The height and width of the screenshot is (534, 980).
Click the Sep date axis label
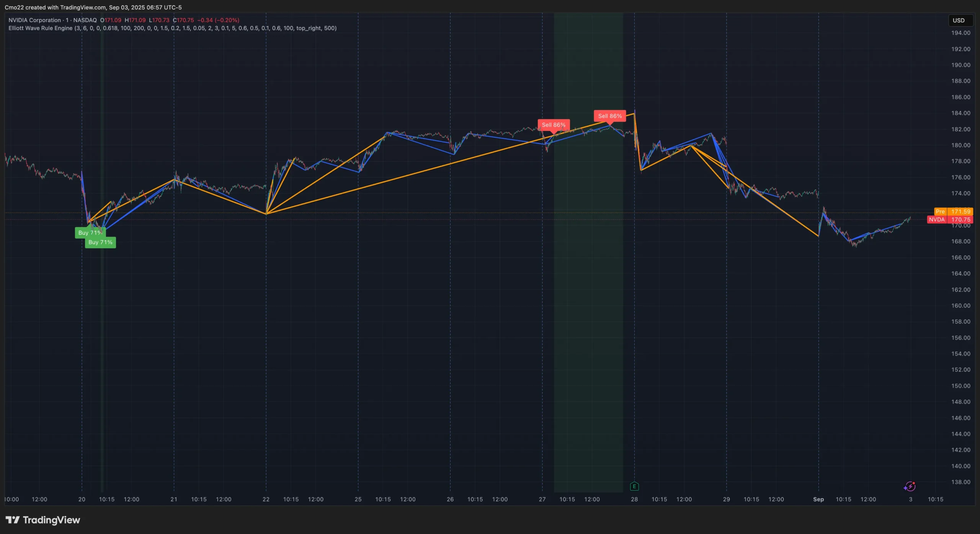pos(818,499)
